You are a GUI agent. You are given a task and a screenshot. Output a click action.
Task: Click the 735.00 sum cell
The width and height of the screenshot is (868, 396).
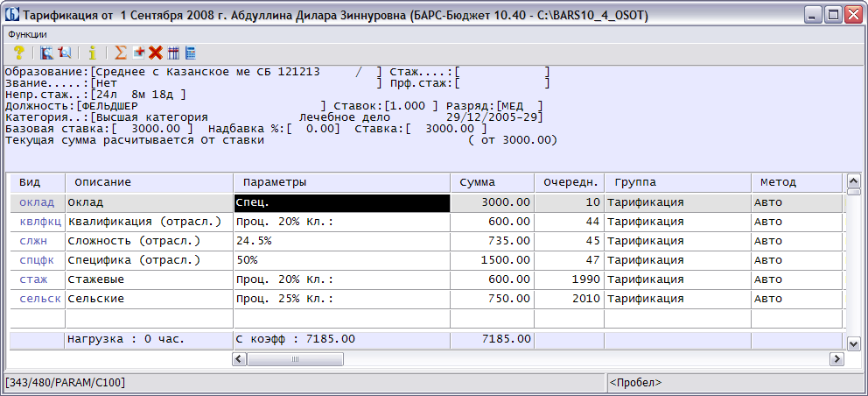[x=492, y=241]
